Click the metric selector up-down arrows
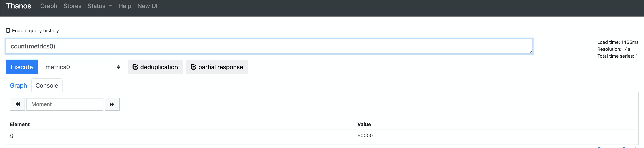 point(119,67)
